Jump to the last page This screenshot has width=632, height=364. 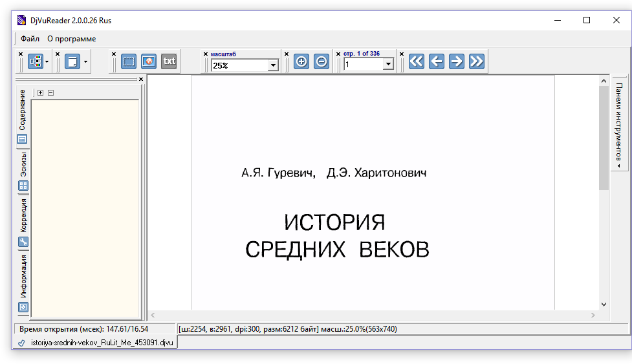pos(477,61)
